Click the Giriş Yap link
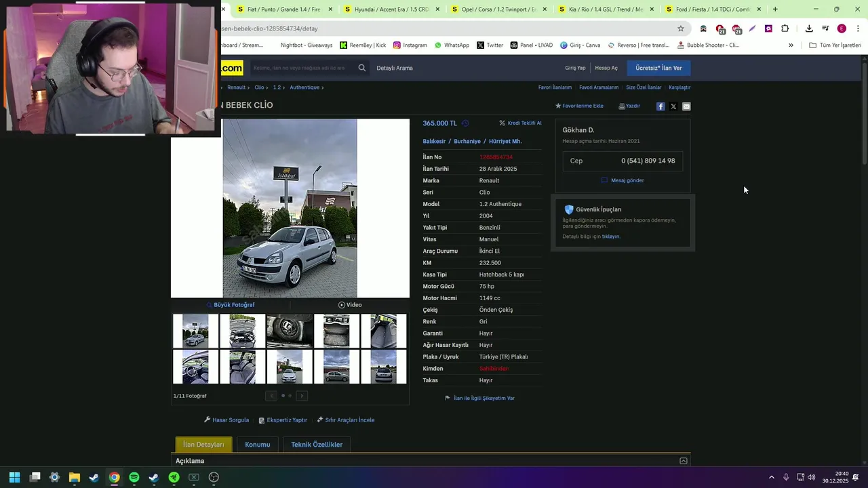Screen dimensions: 868x488 (x=575, y=68)
